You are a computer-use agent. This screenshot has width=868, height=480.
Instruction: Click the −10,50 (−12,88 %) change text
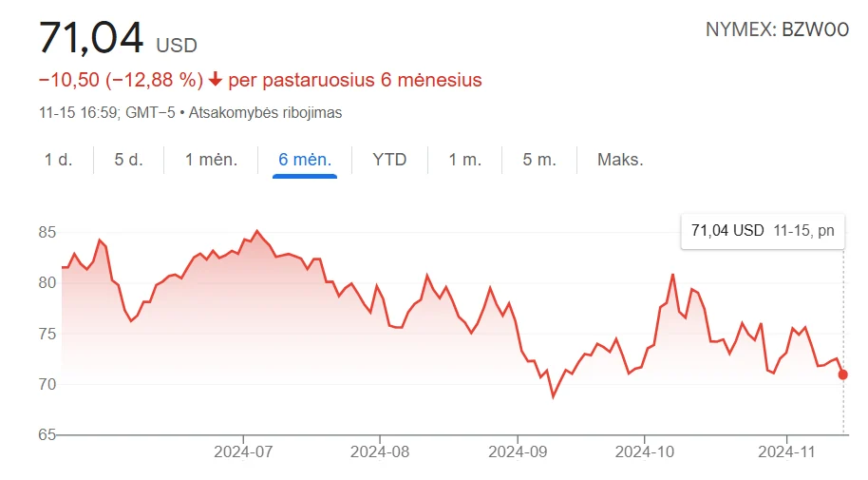(122, 81)
